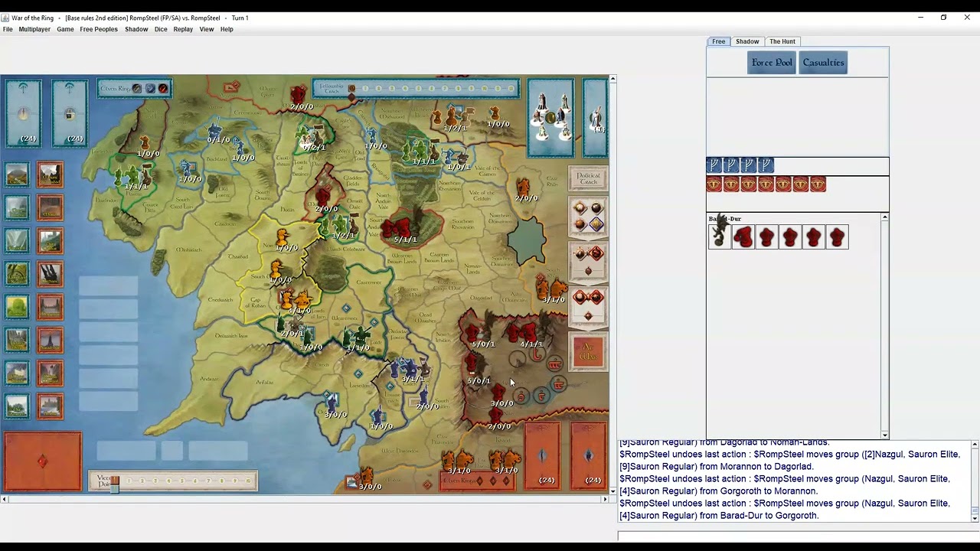
Task: Click the map's vertical scrollbar down arrow
Action: 612,491
